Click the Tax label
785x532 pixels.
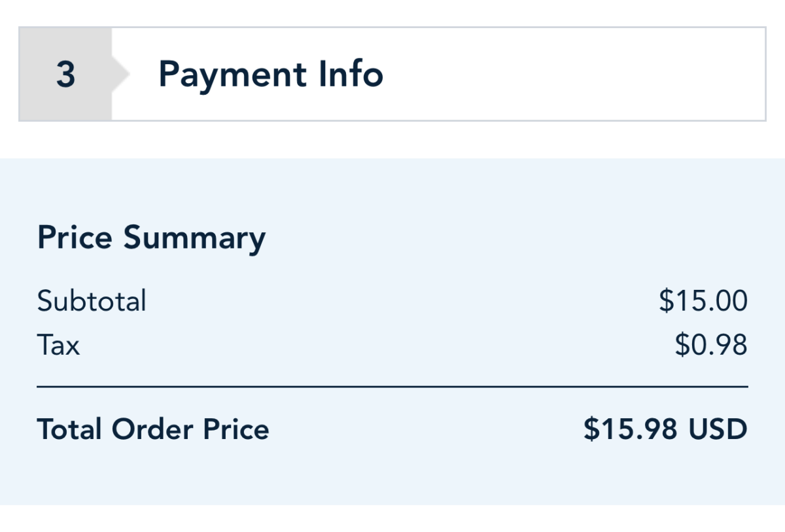point(58,345)
